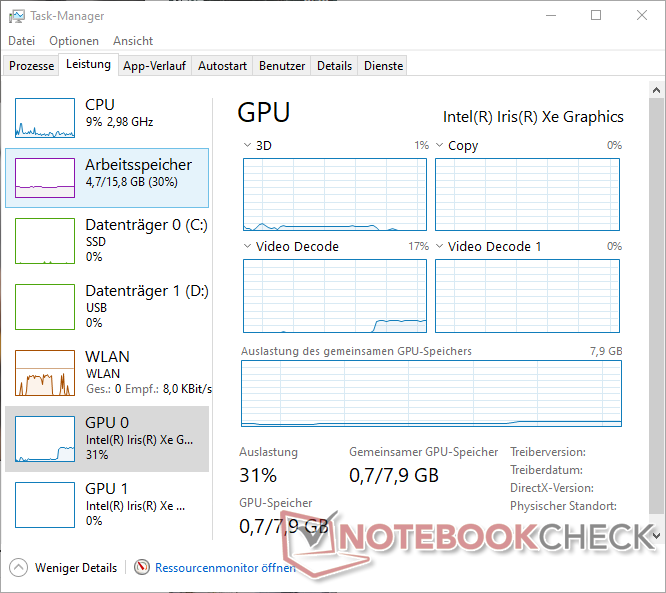Click the 7,9 GB shared memory maximum label
The image size is (666, 593).
[606, 351]
